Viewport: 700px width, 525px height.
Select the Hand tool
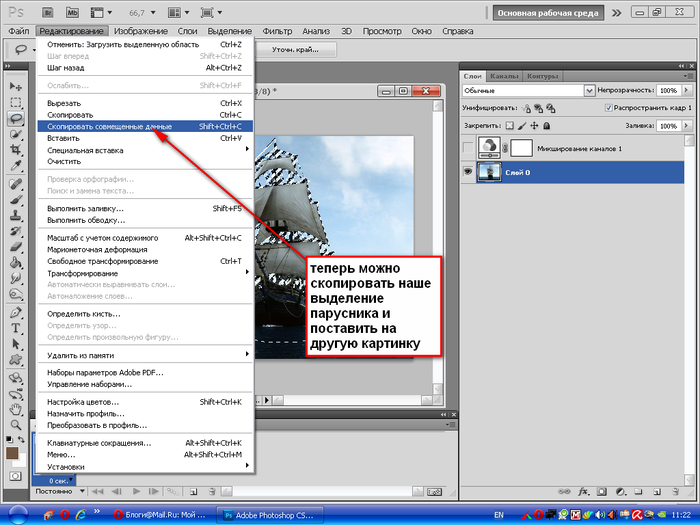pos(16,409)
